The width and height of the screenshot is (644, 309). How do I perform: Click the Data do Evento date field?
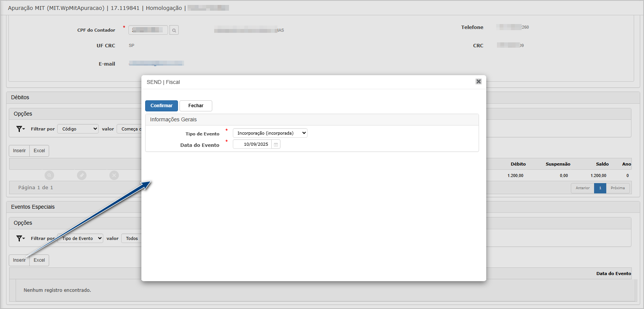253,144
